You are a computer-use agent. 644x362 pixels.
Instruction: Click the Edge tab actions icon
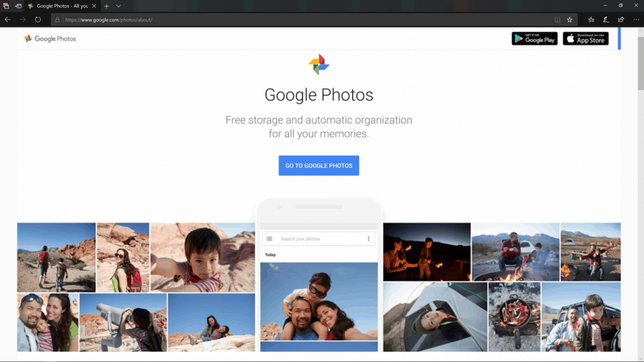(6, 6)
